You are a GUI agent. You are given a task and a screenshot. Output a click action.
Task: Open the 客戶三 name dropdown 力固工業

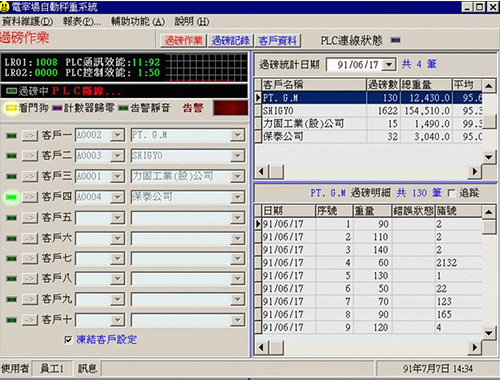coord(237,176)
